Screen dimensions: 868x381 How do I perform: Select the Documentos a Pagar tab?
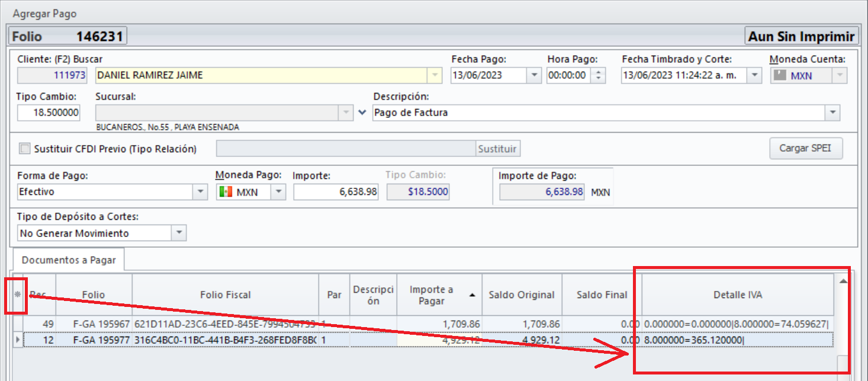[x=69, y=260]
